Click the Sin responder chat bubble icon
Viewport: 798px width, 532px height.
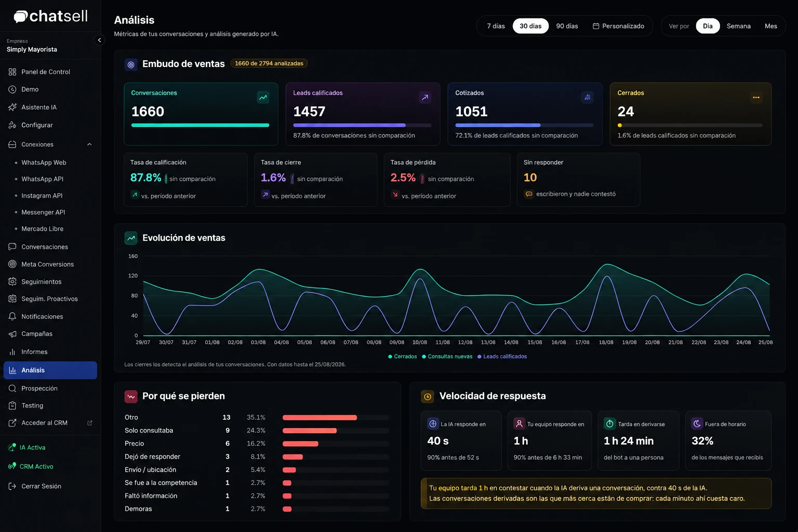[529, 194]
